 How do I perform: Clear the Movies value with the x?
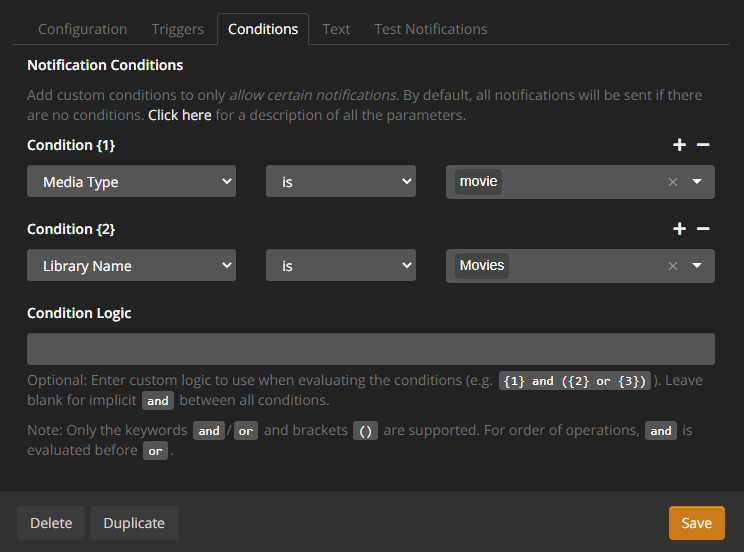point(672,266)
